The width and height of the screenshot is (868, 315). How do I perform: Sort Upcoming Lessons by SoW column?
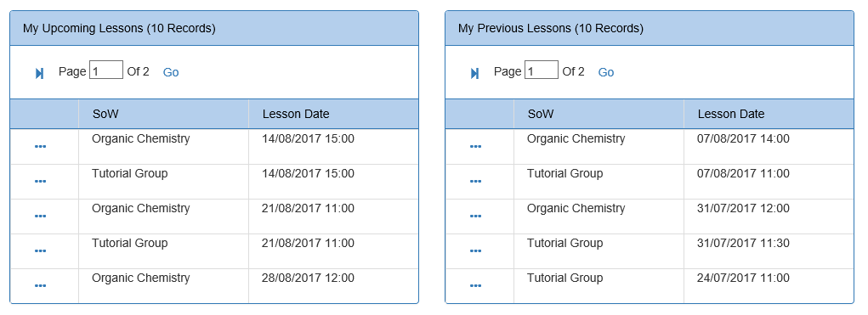(x=105, y=114)
